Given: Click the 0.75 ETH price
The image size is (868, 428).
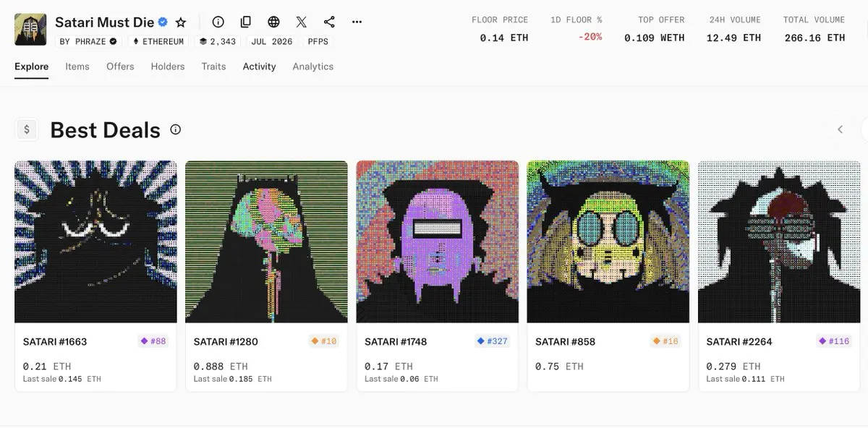Looking at the screenshot, I should click(559, 367).
